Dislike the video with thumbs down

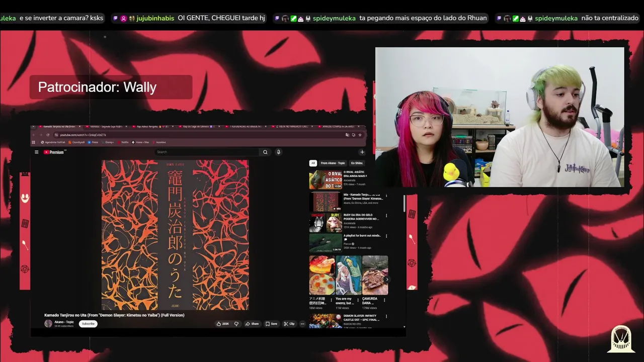[236, 324]
